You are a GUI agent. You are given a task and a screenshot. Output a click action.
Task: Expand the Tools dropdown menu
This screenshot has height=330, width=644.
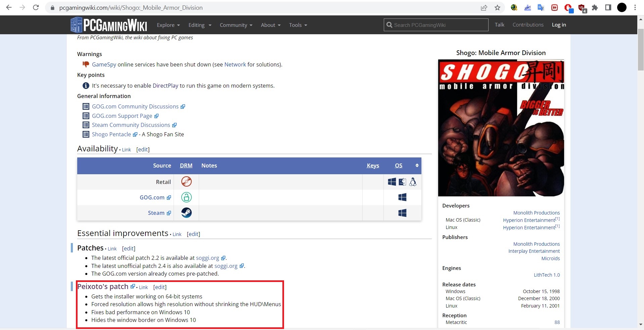click(x=298, y=25)
